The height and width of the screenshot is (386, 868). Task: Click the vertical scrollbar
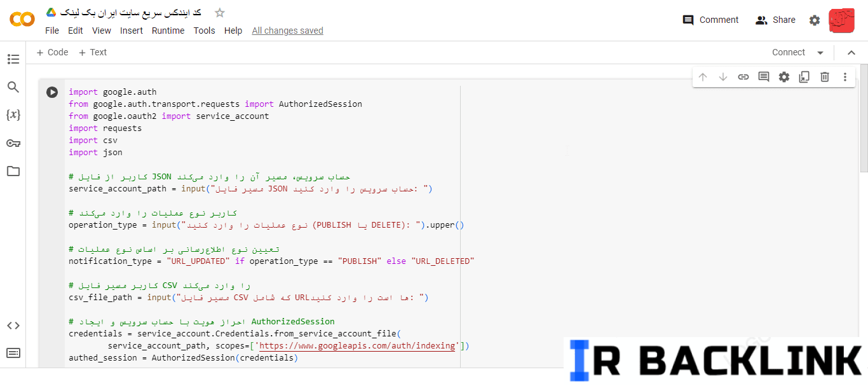coord(864,121)
